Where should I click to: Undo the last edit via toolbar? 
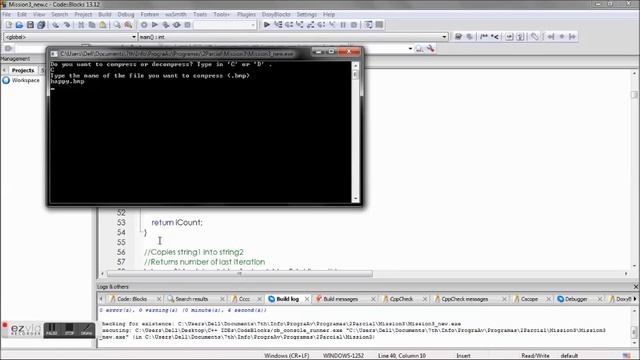(x=56, y=25)
